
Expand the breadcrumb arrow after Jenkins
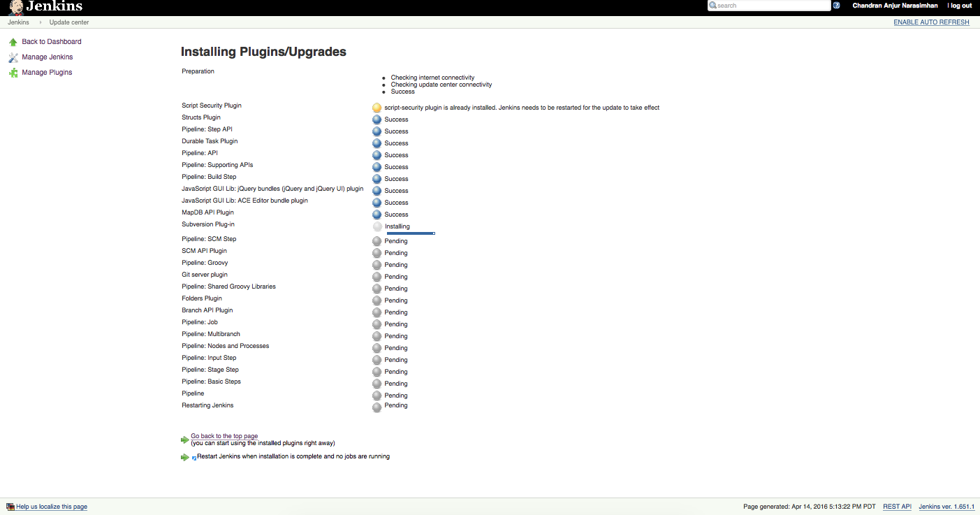41,22
